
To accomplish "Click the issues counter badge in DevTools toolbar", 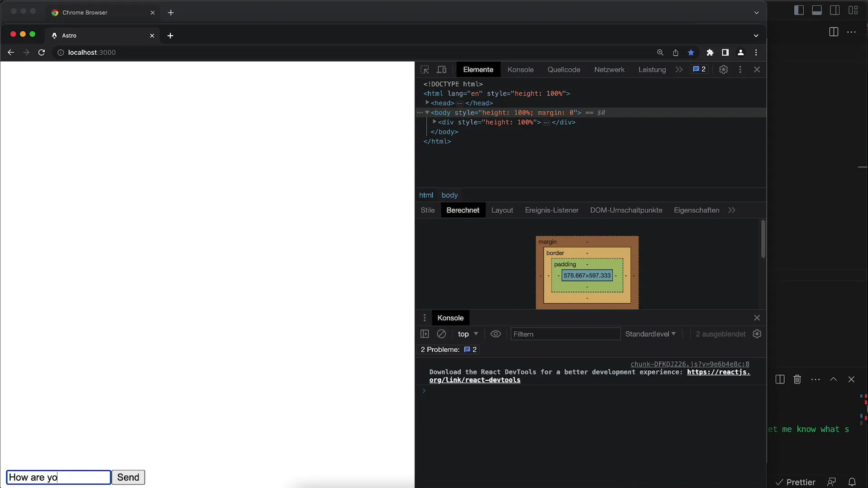I will tap(699, 69).
